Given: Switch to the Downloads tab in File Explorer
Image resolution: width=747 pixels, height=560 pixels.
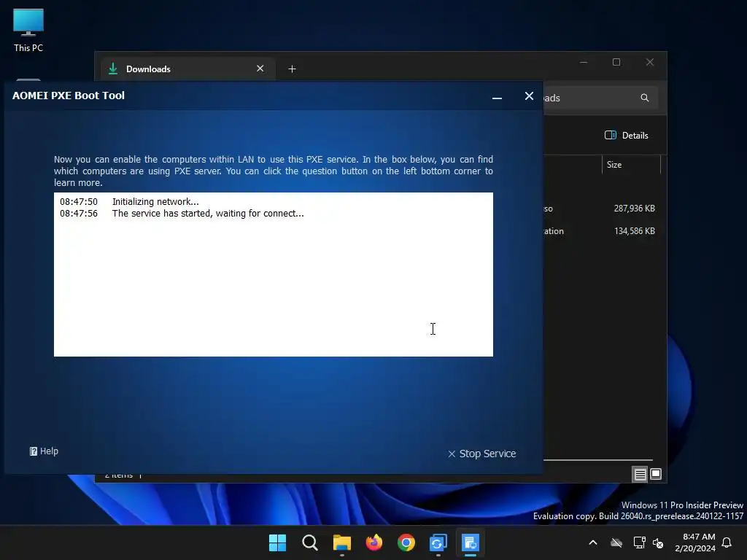Looking at the screenshot, I should [x=187, y=69].
